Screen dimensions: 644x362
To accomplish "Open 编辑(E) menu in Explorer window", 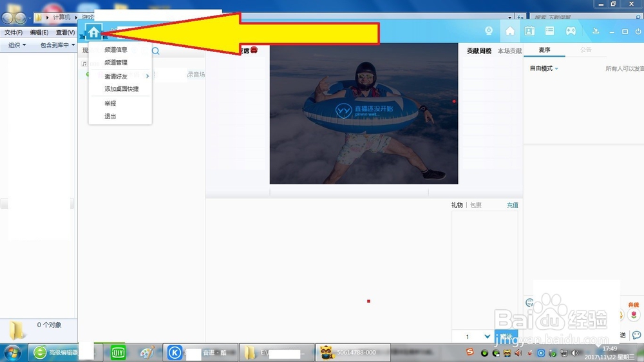I will 39,32.
